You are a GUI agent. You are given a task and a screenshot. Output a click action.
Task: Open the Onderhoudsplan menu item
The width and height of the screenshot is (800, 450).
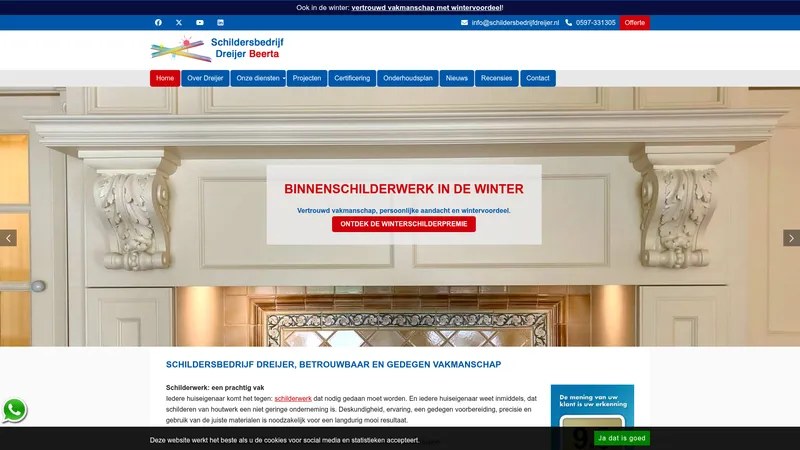click(408, 78)
